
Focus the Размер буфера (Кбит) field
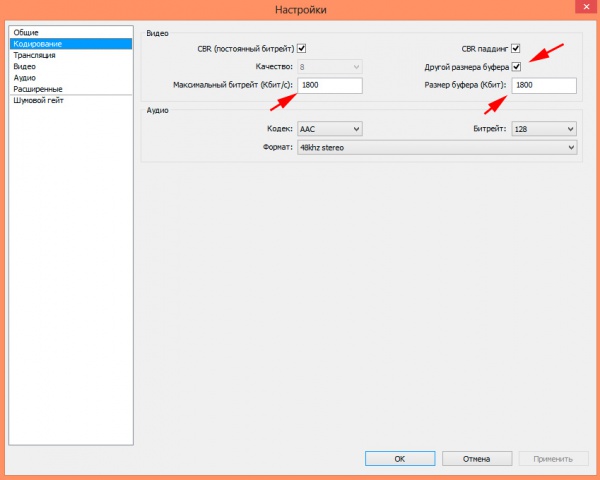(543, 86)
